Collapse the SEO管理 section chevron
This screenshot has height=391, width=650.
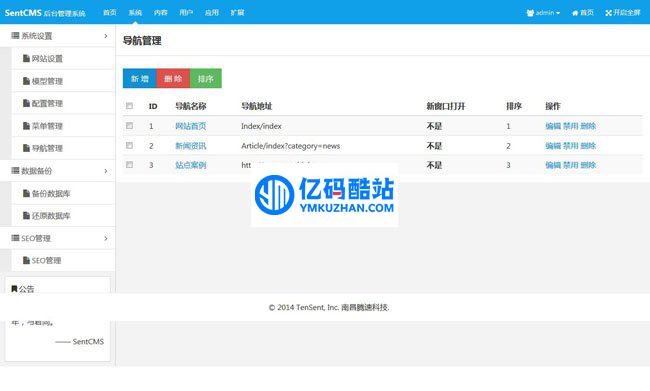pos(106,238)
